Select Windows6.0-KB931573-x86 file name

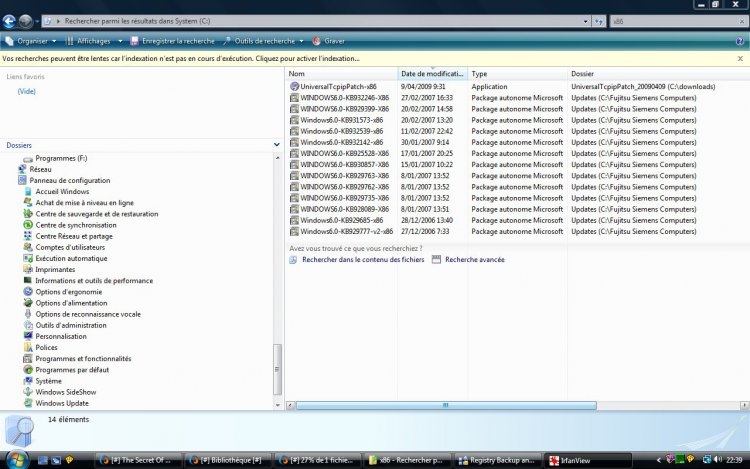pos(342,120)
